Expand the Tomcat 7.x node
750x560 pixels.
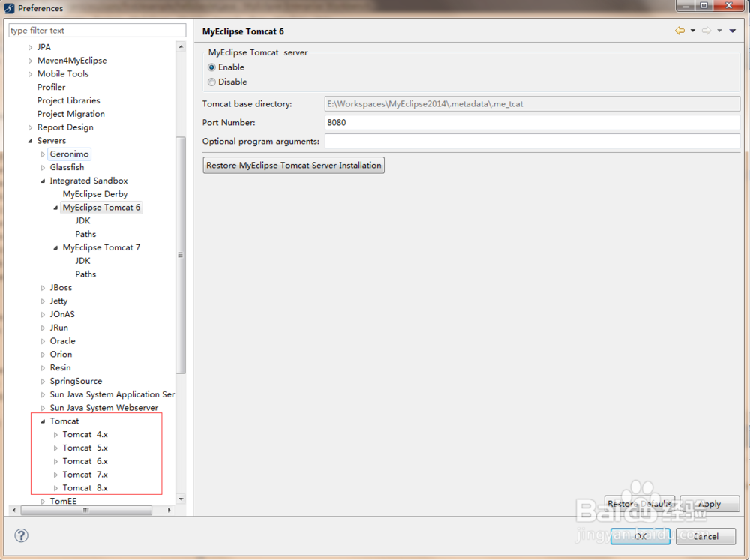[55, 475]
